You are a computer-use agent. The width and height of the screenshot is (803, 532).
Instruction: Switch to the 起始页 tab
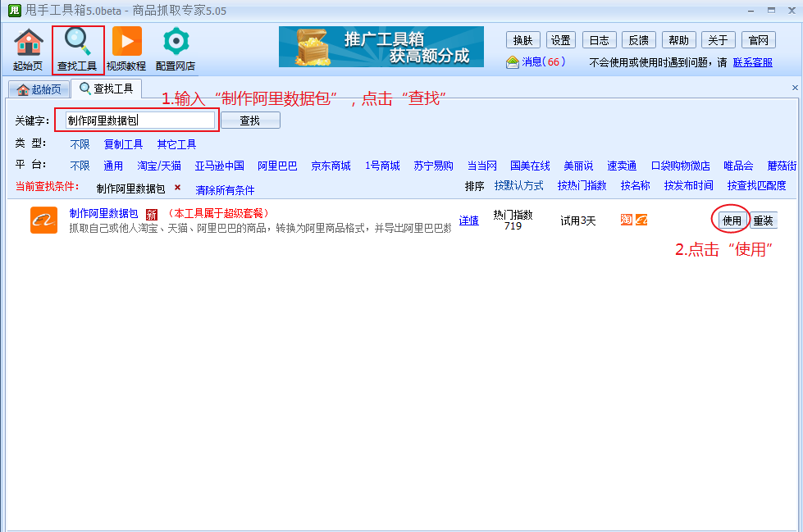pos(39,89)
